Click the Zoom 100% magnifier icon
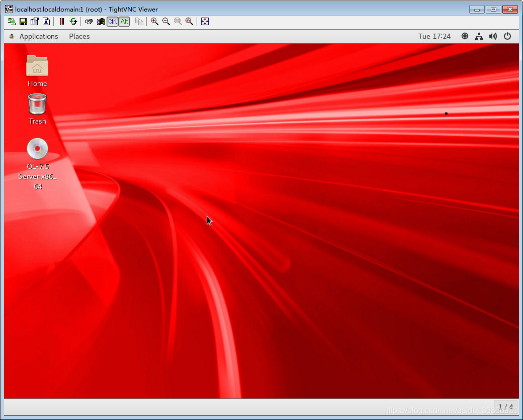The image size is (523, 420). click(178, 22)
